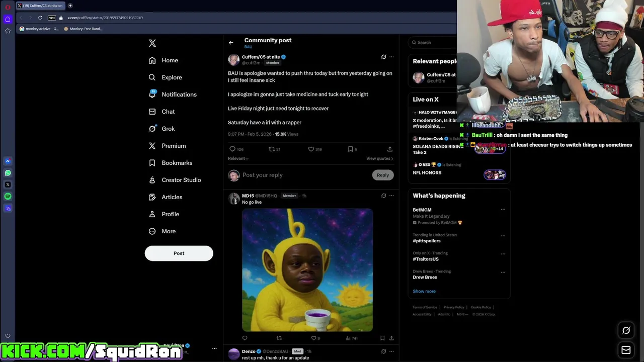
Task: Repost MD15's comment
Action: coord(279,338)
